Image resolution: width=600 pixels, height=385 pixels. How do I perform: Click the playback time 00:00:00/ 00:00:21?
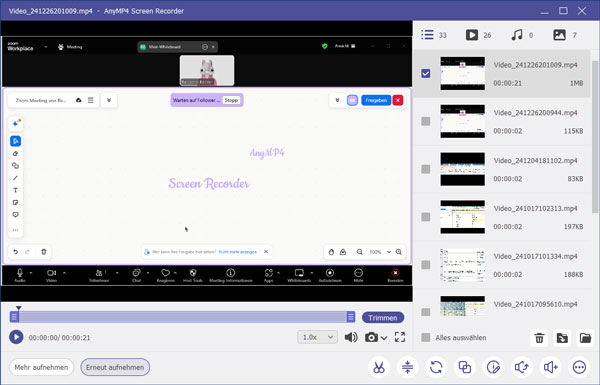click(x=59, y=338)
